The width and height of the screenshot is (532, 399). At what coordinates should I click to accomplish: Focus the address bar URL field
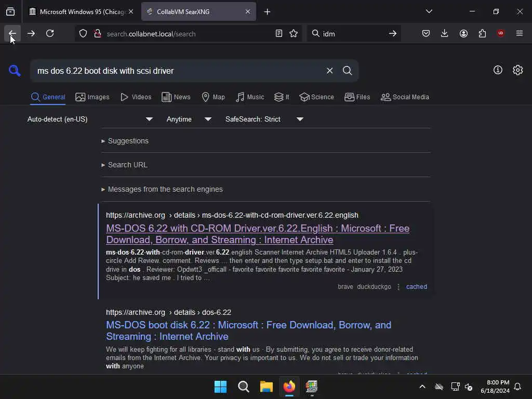pyautogui.click(x=188, y=34)
